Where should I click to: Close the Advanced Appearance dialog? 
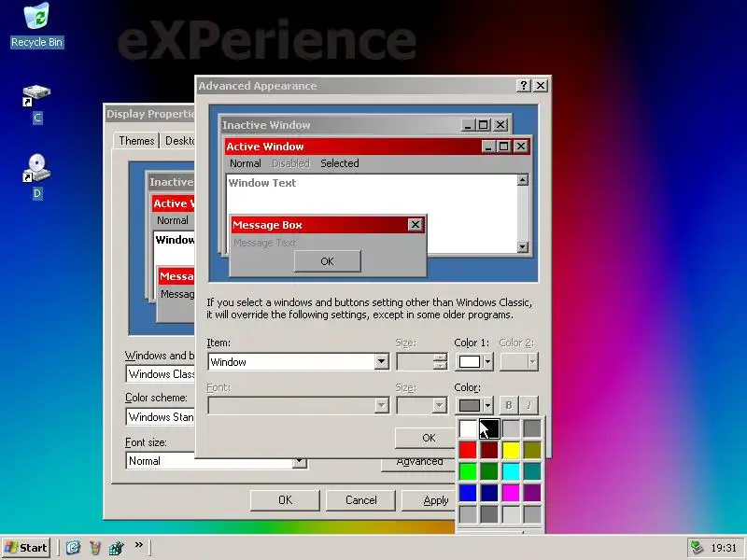coord(541,86)
